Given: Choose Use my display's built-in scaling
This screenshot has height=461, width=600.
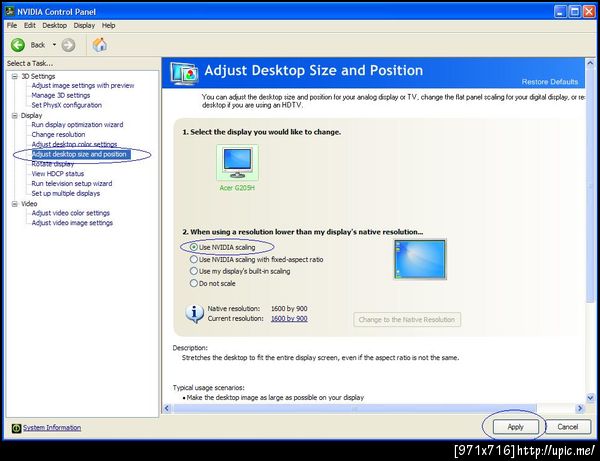Looking at the screenshot, I should 194,271.
